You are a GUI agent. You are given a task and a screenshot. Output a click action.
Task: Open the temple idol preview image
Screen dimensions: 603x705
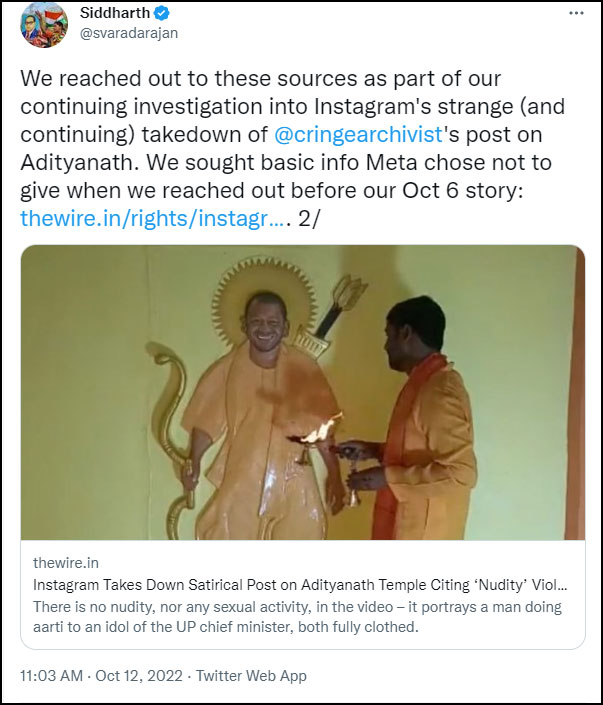click(303, 392)
